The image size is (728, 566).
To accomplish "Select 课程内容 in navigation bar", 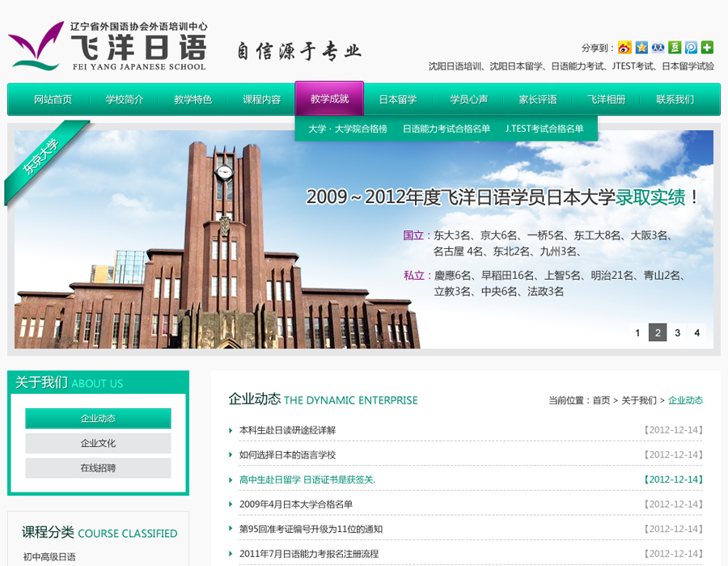I will pyautogui.click(x=261, y=99).
